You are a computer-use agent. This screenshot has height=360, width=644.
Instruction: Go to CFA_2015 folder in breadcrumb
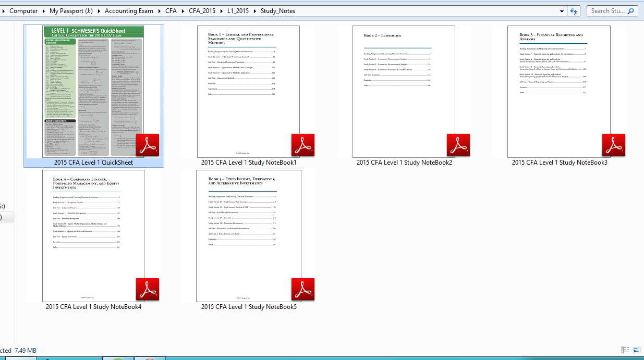[202, 11]
